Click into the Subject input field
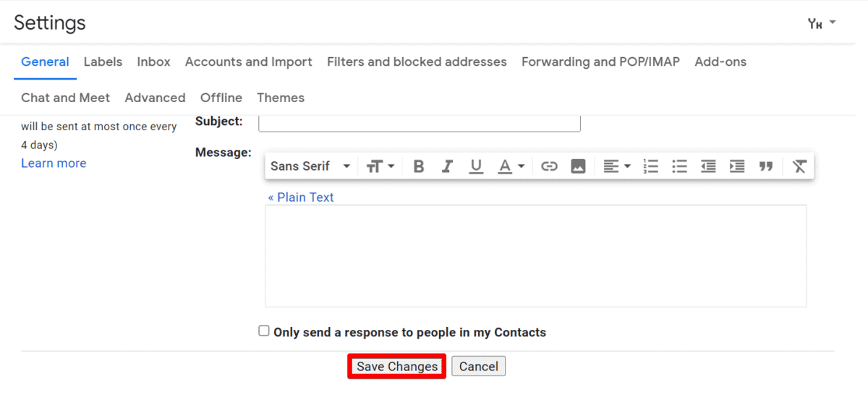Image resolution: width=868 pixels, height=408 pixels. coord(420,123)
